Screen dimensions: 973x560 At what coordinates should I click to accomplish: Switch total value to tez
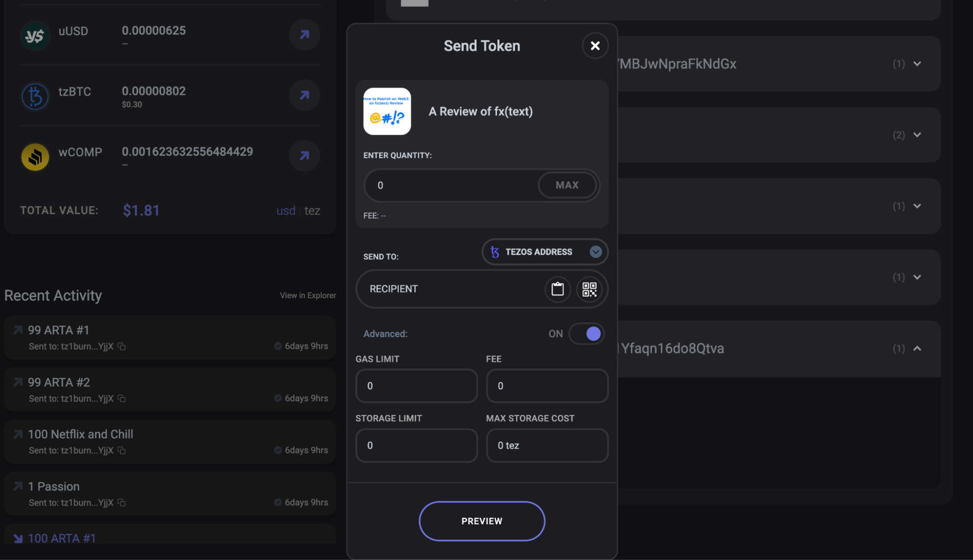coord(312,211)
